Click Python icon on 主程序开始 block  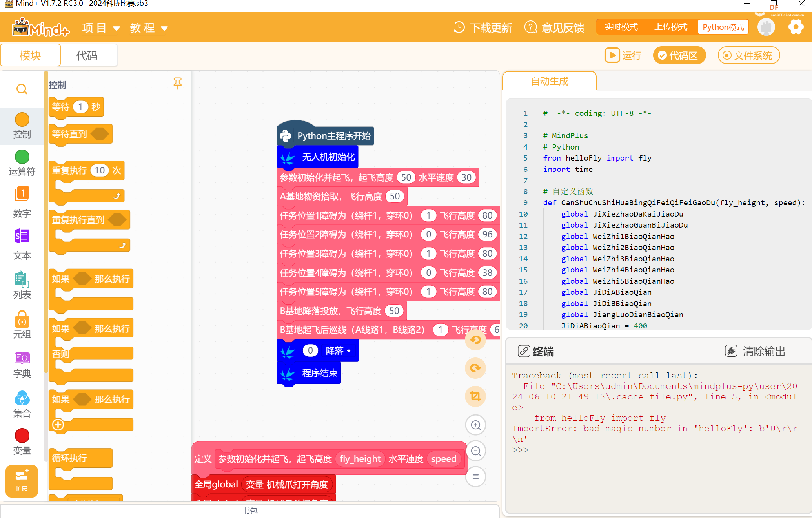coord(286,136)
